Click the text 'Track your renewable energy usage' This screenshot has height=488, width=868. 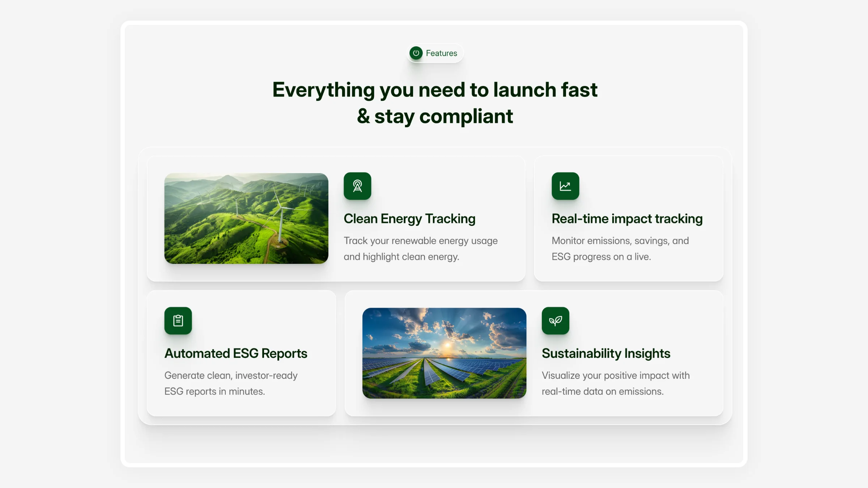pyautogui.click(x=421, y=241)
